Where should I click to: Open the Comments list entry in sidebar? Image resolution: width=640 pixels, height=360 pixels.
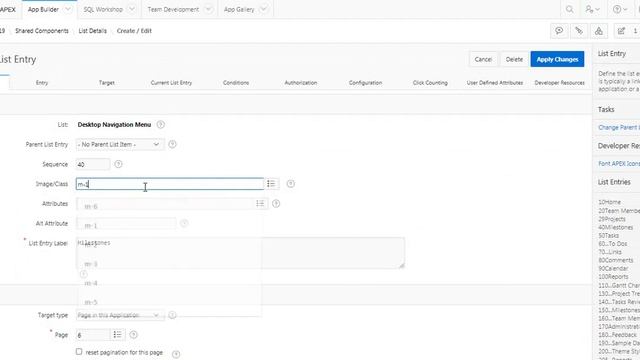pos(616,260)
